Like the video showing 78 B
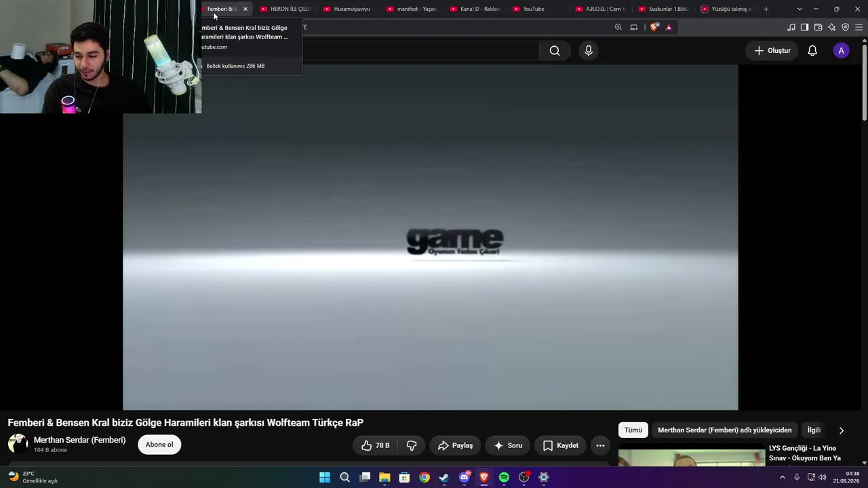 (375, 445)
